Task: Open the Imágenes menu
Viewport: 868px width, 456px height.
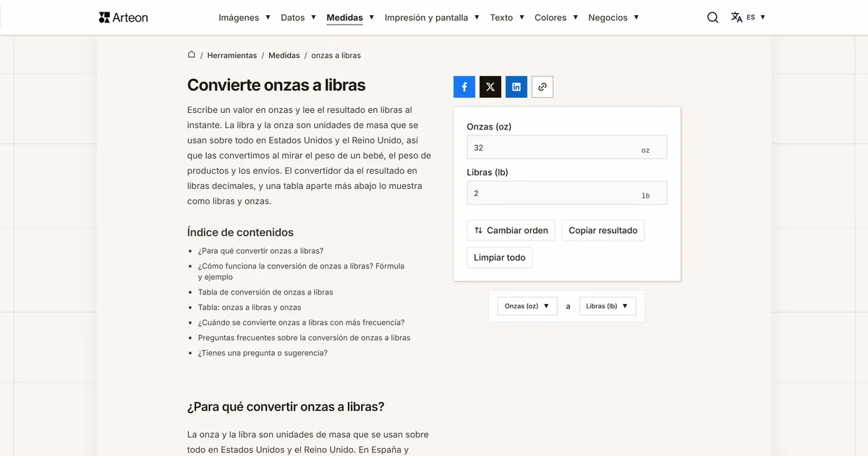Action: [x=244, y=17]
